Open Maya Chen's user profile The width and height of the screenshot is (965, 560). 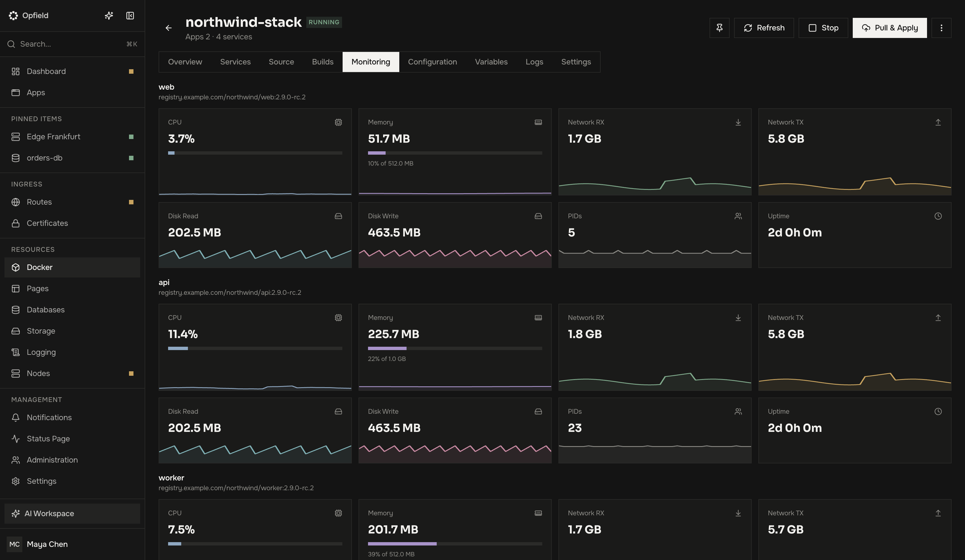pyautogui.click(x=72, y=544)
